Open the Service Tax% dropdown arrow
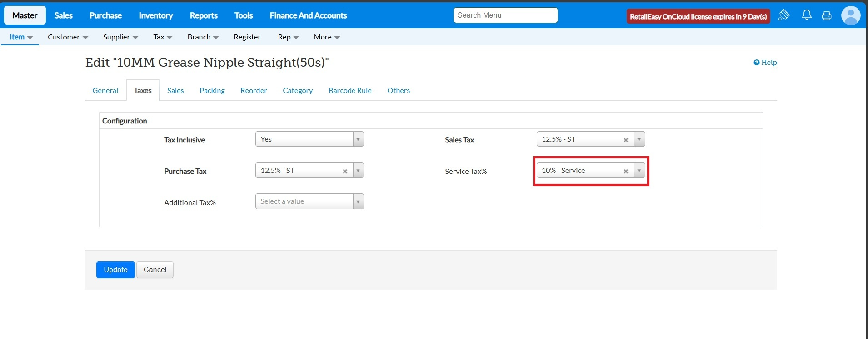 [639, 171]
